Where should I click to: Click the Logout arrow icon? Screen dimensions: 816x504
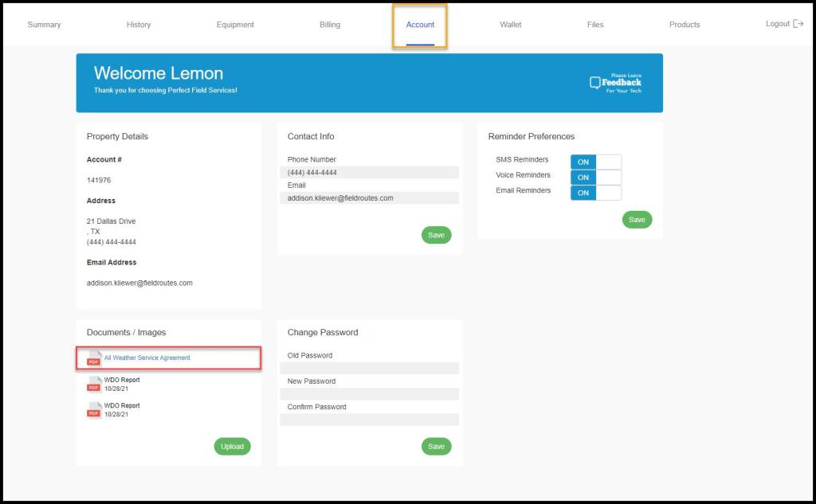(798, 24)
